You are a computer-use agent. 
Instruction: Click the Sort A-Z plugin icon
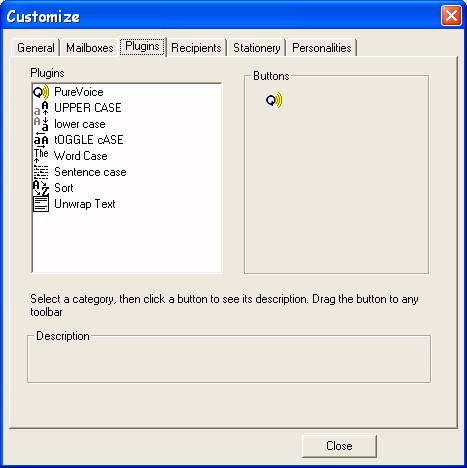click(41, 188)
